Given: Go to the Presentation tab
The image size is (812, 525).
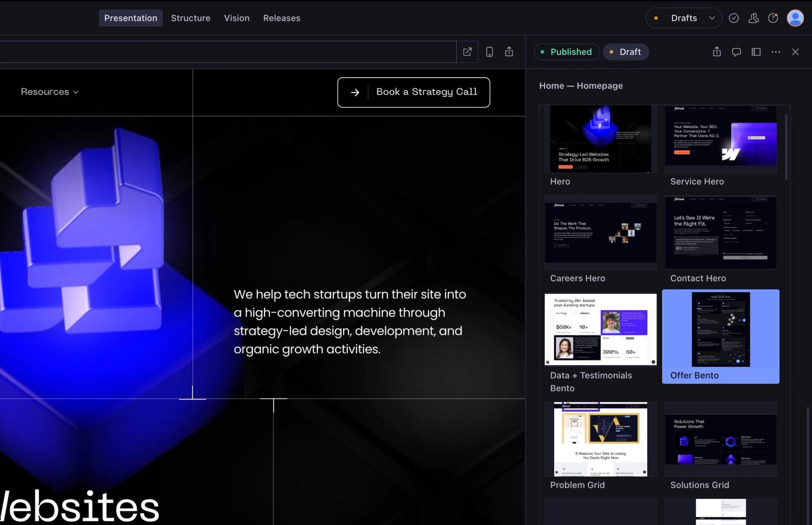Looking at the screenshot, I should coord(130,18).
